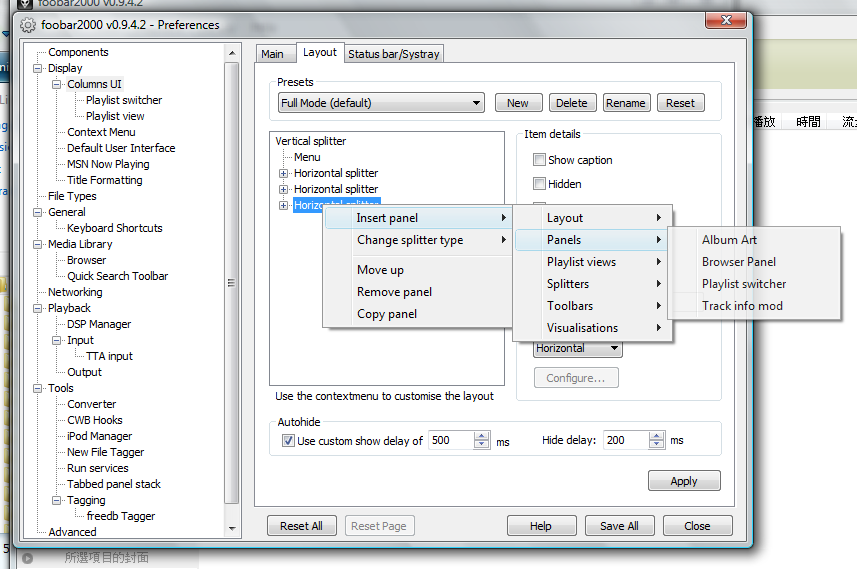Decrease the Hide delay with down arrow
Screen dimensions: 857x569
click(656, 444)
